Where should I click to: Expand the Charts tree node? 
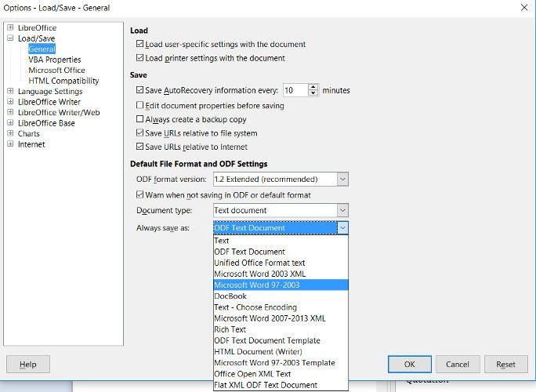tap(10, 133)
